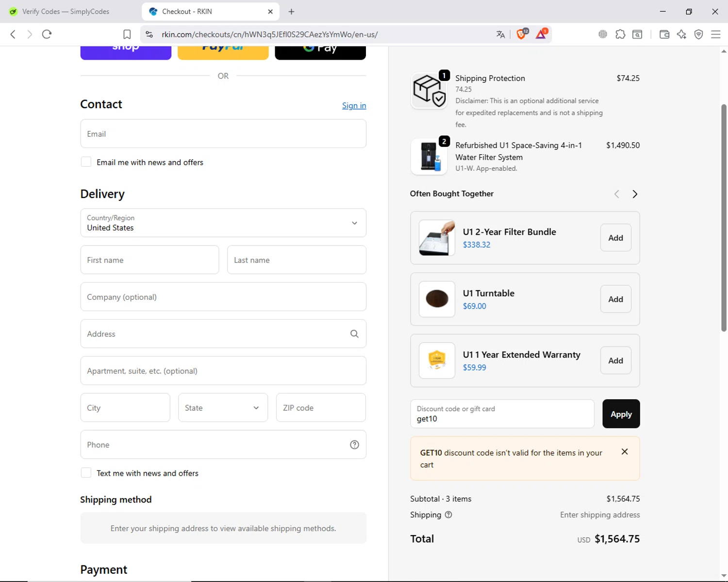Focus the First name field

(x=149, y=260)
